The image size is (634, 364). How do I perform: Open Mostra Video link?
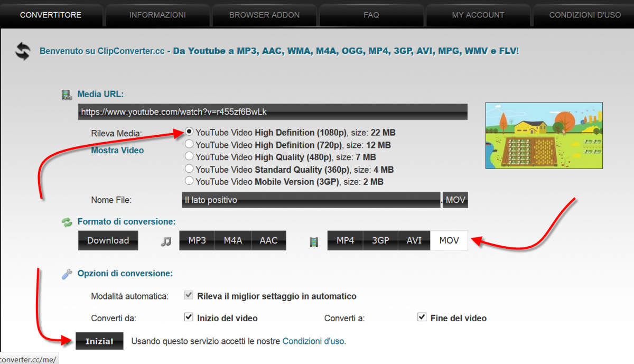[117, 150]
